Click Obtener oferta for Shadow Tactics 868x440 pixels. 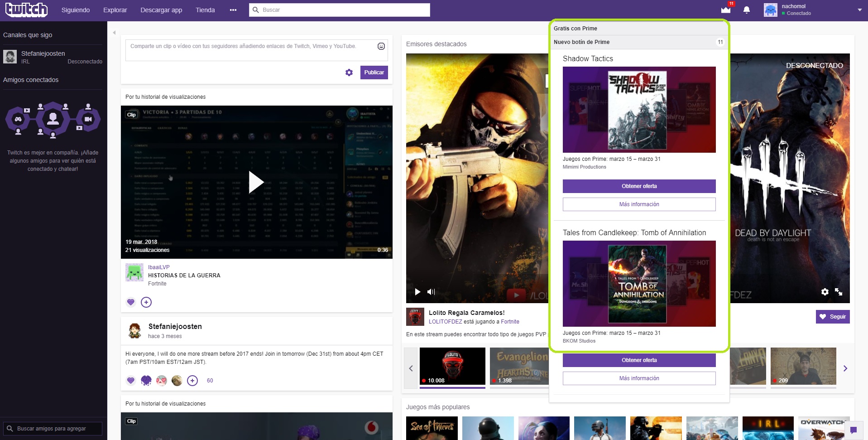click(x=639, y=186)
